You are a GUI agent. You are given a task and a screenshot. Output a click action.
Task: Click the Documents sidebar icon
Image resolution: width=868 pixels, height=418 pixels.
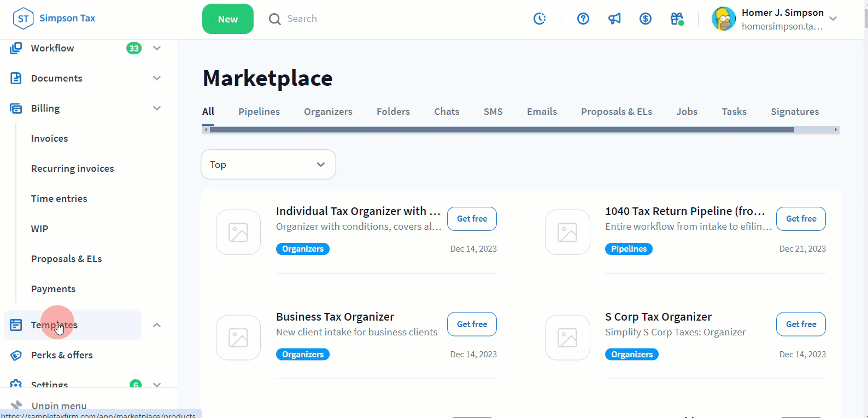click(x=16, y=78)
